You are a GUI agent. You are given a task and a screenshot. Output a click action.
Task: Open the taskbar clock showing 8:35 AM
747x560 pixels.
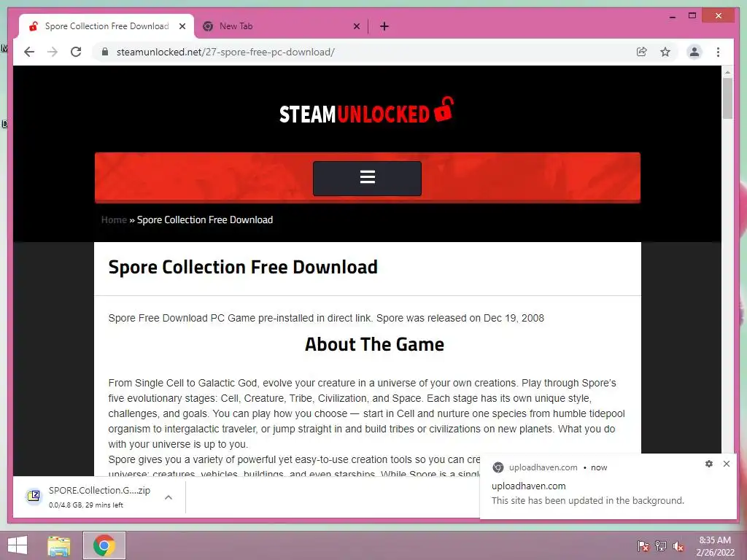tap(715, 546)
